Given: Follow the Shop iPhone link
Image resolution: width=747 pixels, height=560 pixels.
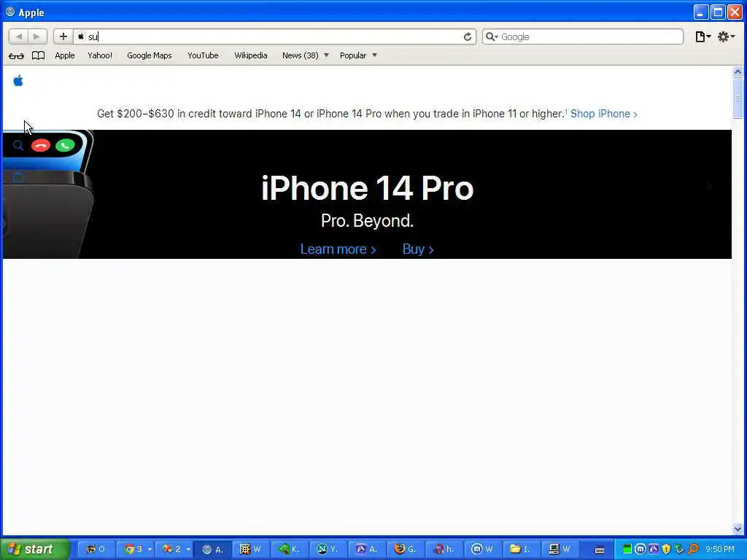Looking at the screenshot, I should pyautogui.click(x=603, y=114).
